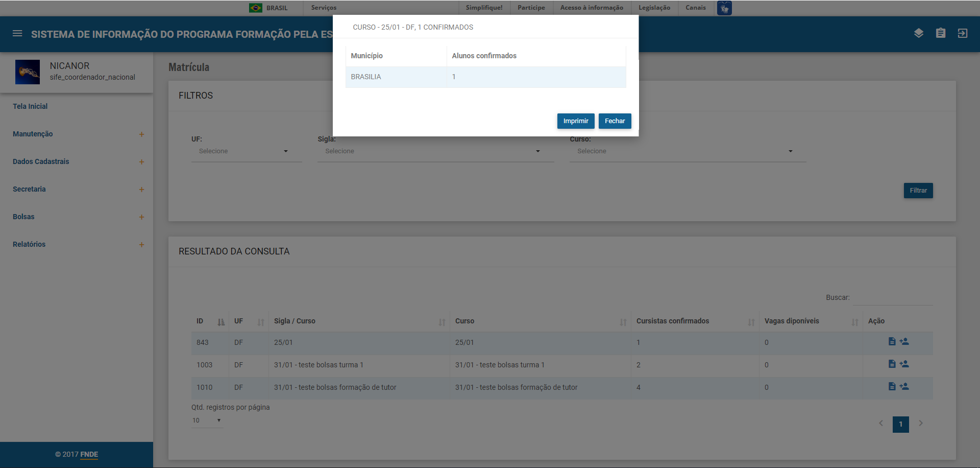Click Fechar to close the dialog
Screen dimensions: 980x468
pyautogui.click(x=615, y=121)
